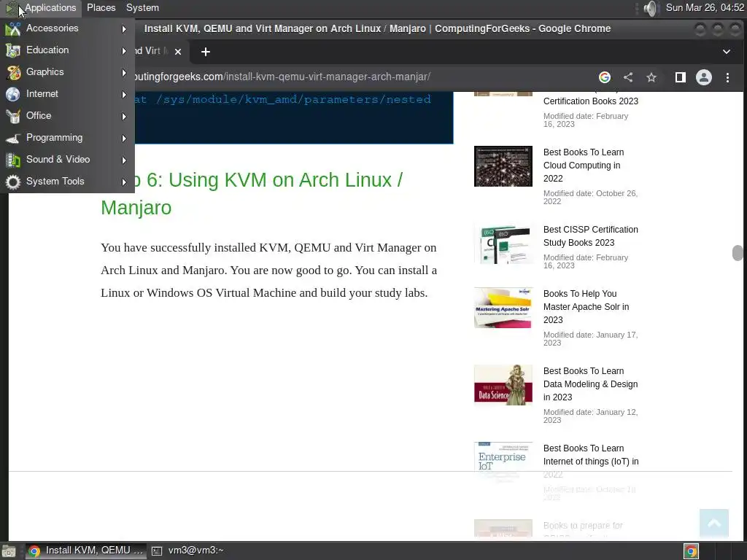Screen dimensions: 747x560
Task: Click the Google icon in address bar
Action: pos(605,77)
